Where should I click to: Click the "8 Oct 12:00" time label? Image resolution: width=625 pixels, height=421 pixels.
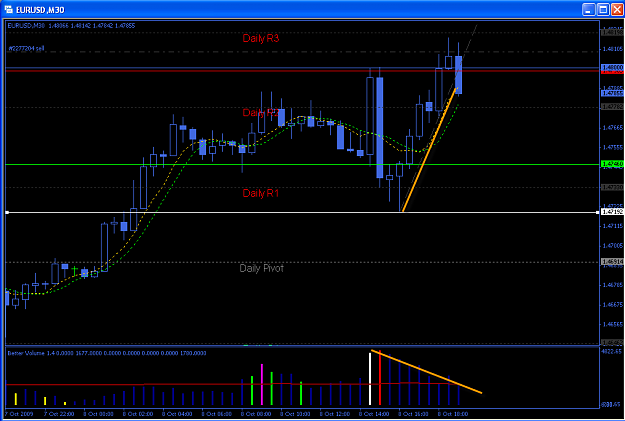pyautogui.click(x=335, y=414)
